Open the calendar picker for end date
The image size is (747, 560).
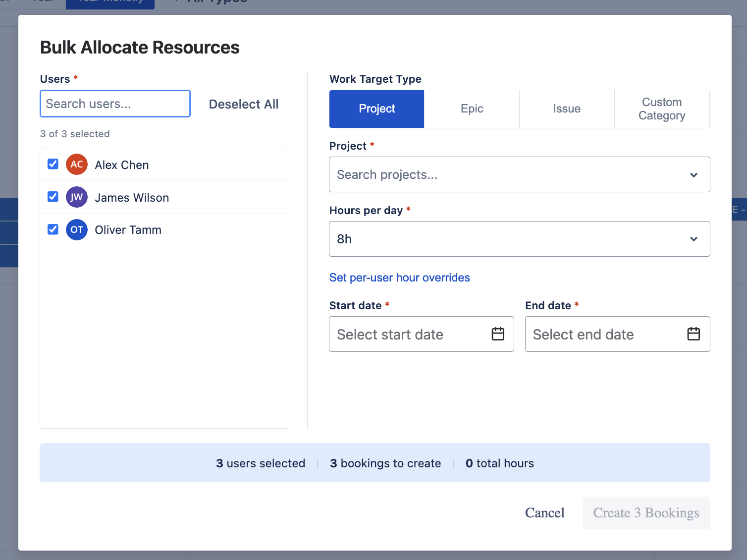click(693, 334)
